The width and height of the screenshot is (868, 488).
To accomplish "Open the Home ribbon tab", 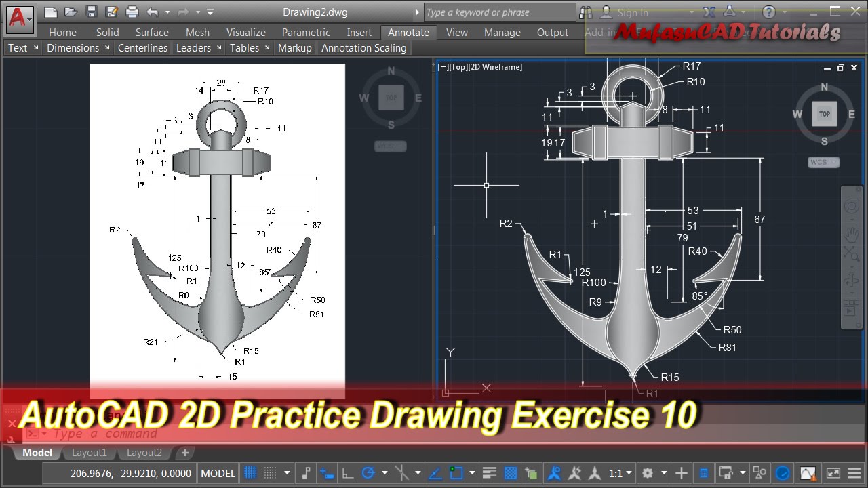I will [62, 32].
